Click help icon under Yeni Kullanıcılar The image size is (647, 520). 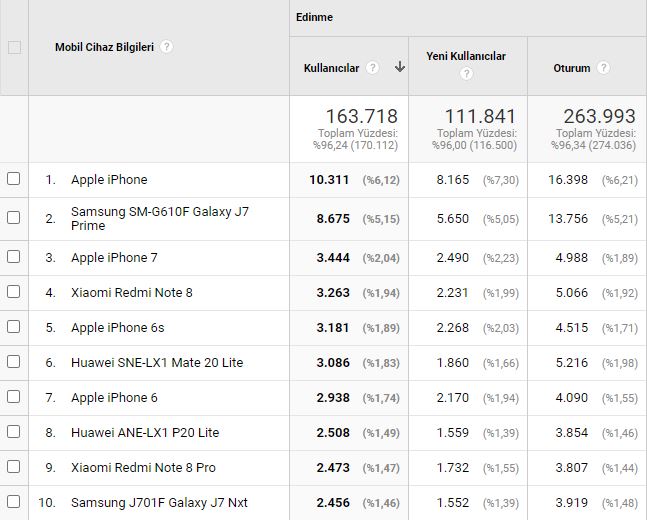point(466,74)
